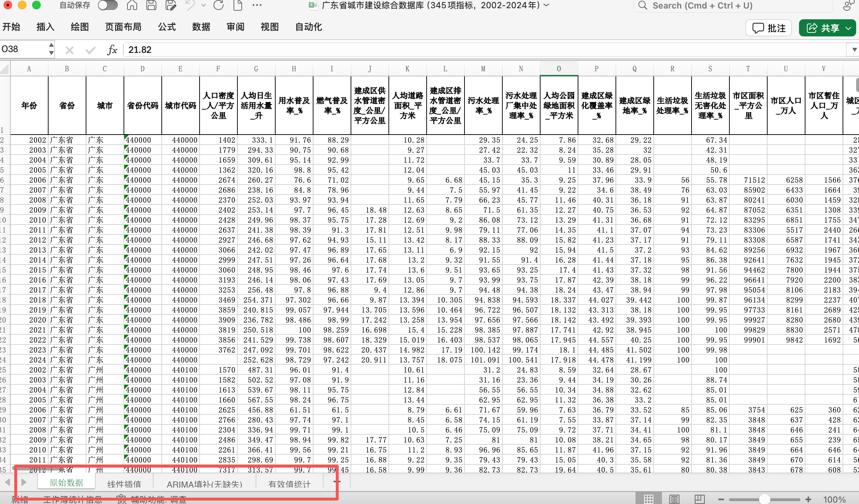
Task: Open the 共享 share dropdown
Action: [849, 28]
